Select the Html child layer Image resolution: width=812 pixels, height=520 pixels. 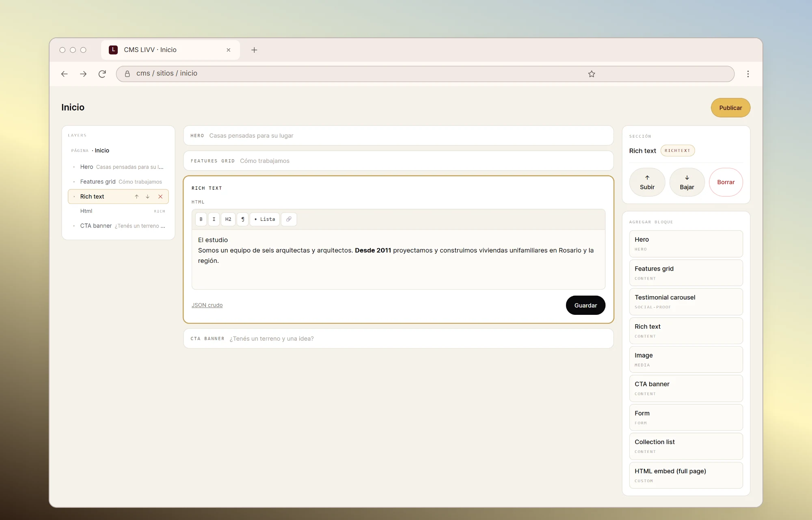tap(118, 211)
